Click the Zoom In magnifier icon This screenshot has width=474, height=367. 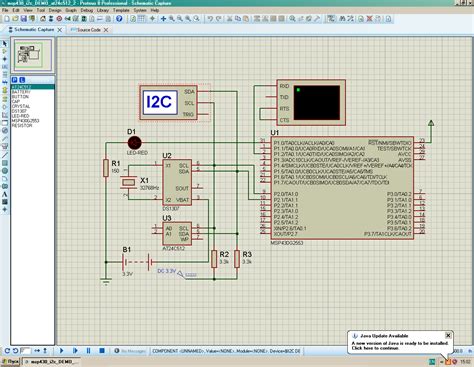172,19
